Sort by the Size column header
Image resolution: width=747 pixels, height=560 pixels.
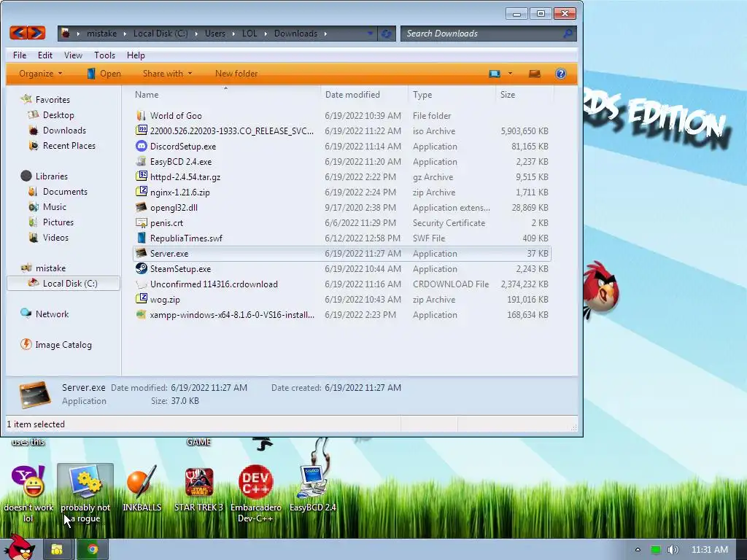[x=525, y=94]
